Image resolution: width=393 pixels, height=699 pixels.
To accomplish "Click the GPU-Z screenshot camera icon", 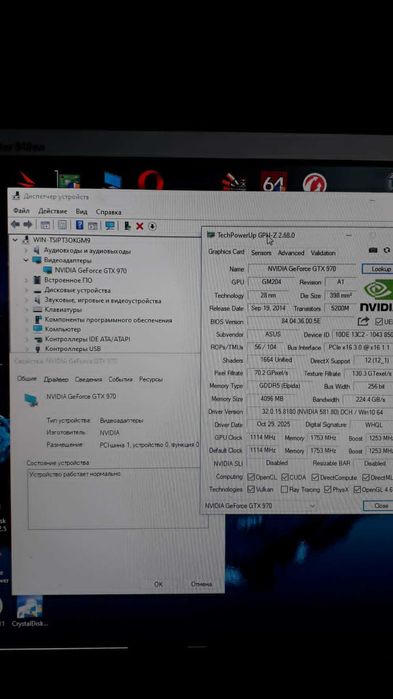I will click(373, 251).
